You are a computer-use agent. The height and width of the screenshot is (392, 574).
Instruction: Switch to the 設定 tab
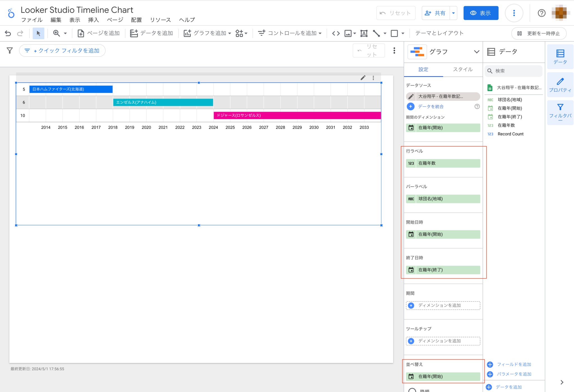coord(423,69)
